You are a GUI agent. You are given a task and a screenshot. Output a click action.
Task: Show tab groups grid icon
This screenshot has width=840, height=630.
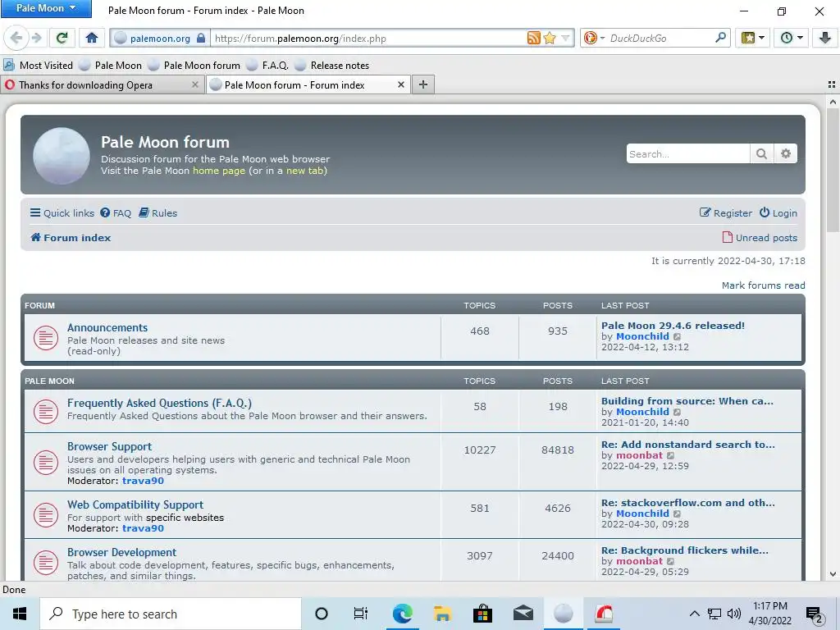[x=832, y=84]
